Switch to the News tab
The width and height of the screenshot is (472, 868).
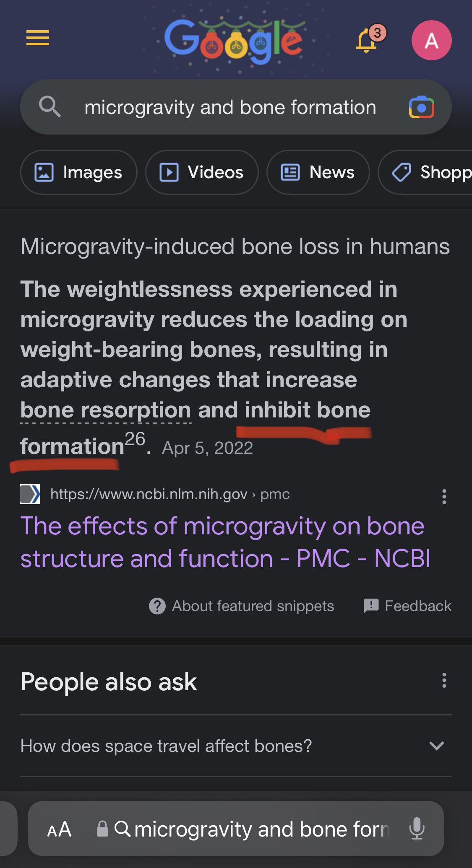(x=318, y=172)
